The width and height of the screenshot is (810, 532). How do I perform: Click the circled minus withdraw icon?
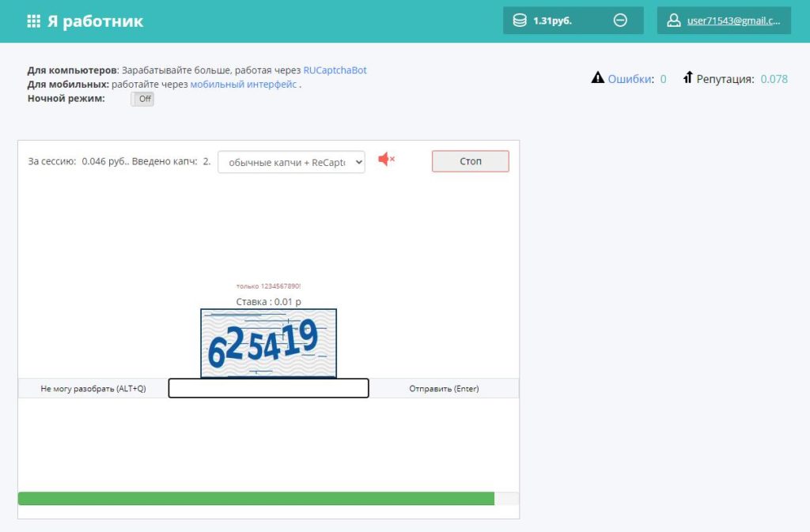point(620,21)
